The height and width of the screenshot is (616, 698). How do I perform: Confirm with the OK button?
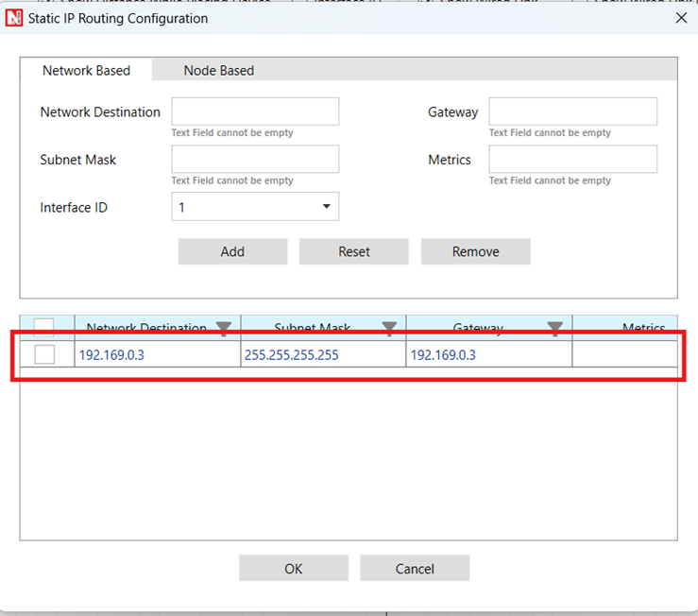click(293, 569)
